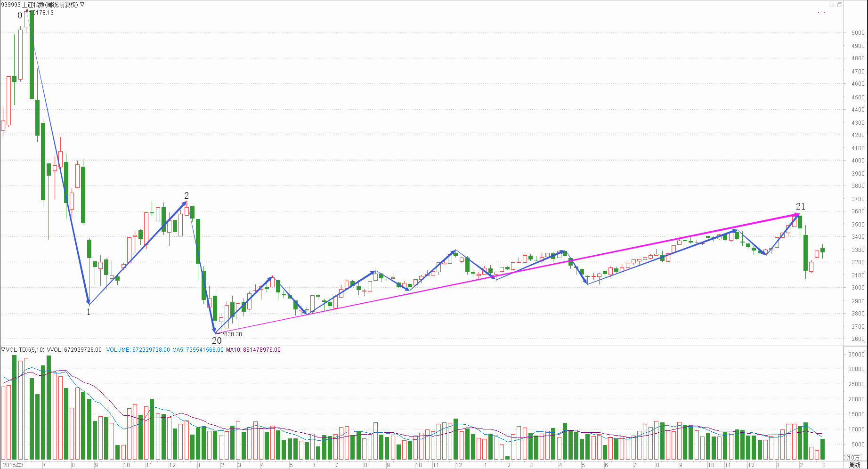Click the overlapping-squares restore icon
The height and width of the screenshot is (469, 868).
(839, 5)
